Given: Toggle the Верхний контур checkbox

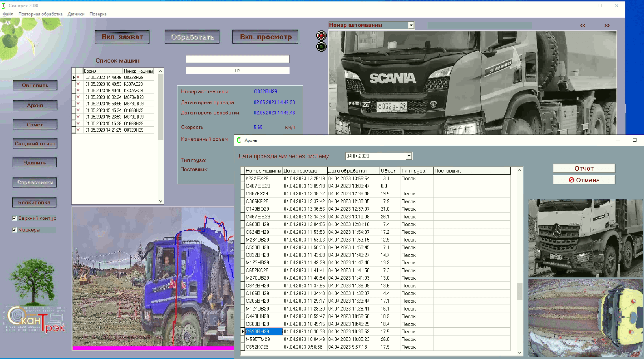Looking at the screenshot, I should (x=14, y=218).
